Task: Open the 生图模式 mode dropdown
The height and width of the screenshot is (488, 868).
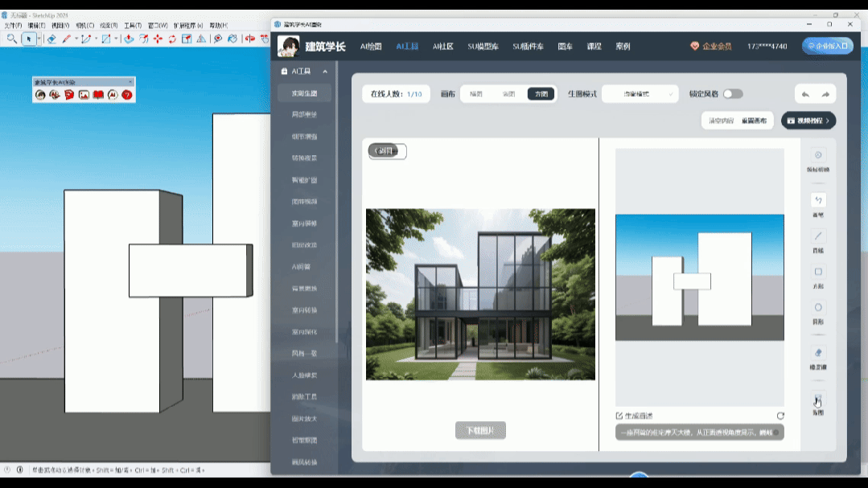Action: click(x=640, y=94)
